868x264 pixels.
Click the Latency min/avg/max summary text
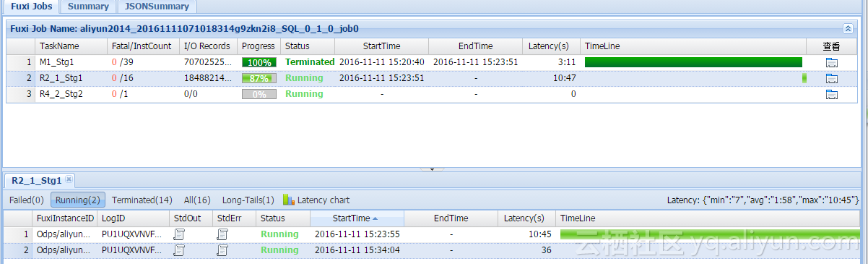[763, 200]
